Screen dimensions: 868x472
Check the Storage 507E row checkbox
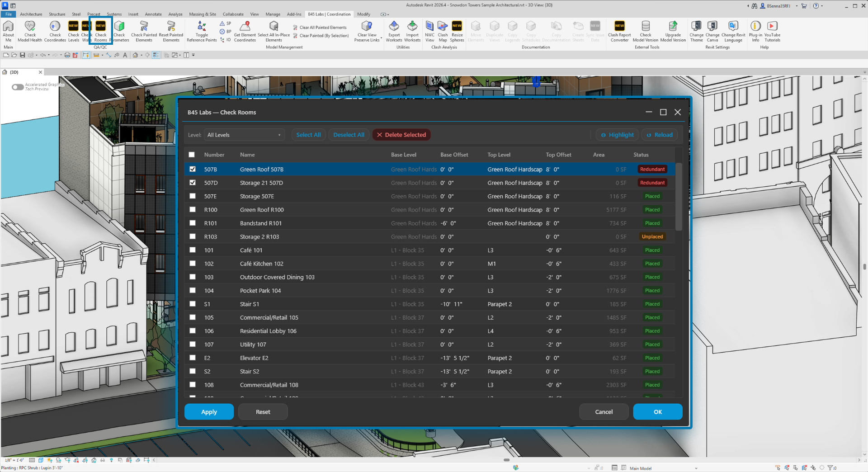[x=193, y=196]
